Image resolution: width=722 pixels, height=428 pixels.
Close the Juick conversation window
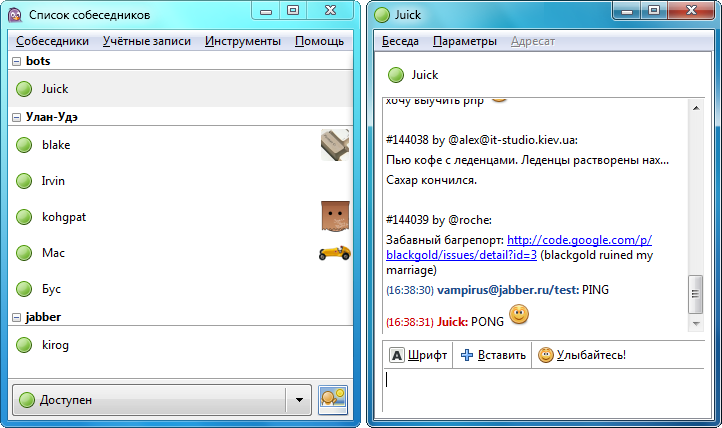[691, 11]
